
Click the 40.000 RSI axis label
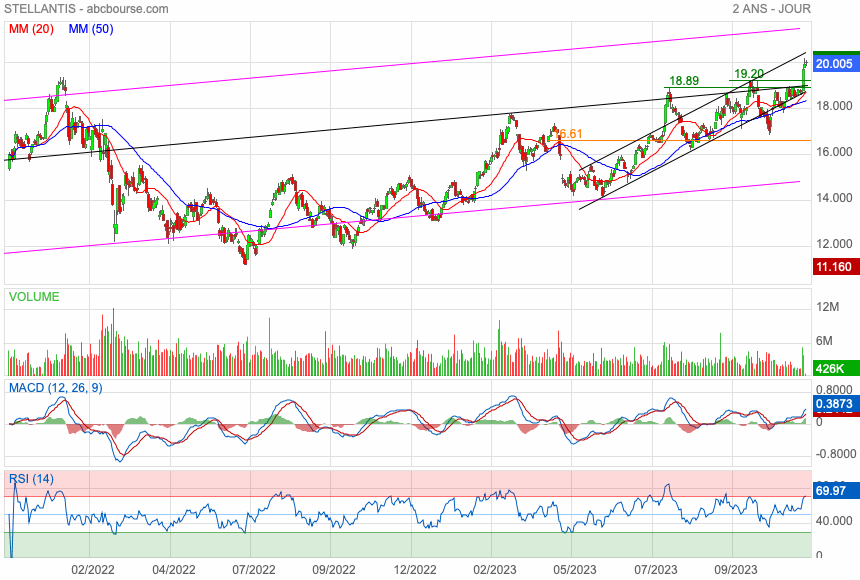(834, 521)
